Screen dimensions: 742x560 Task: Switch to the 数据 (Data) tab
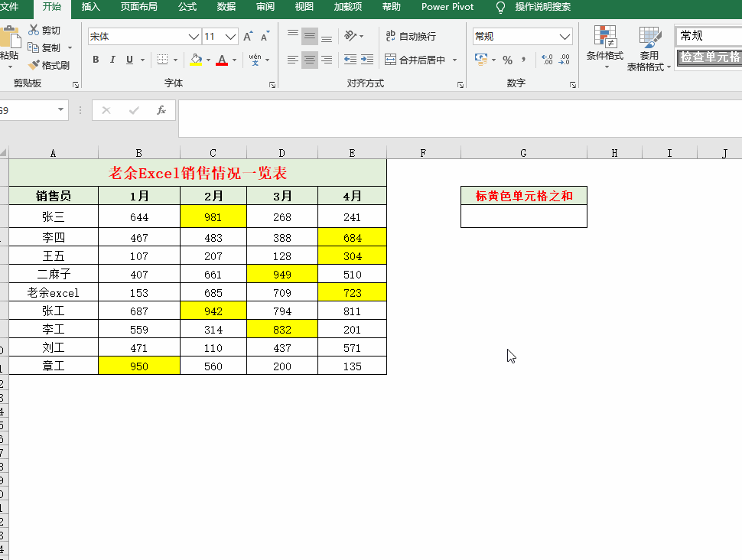226,7
